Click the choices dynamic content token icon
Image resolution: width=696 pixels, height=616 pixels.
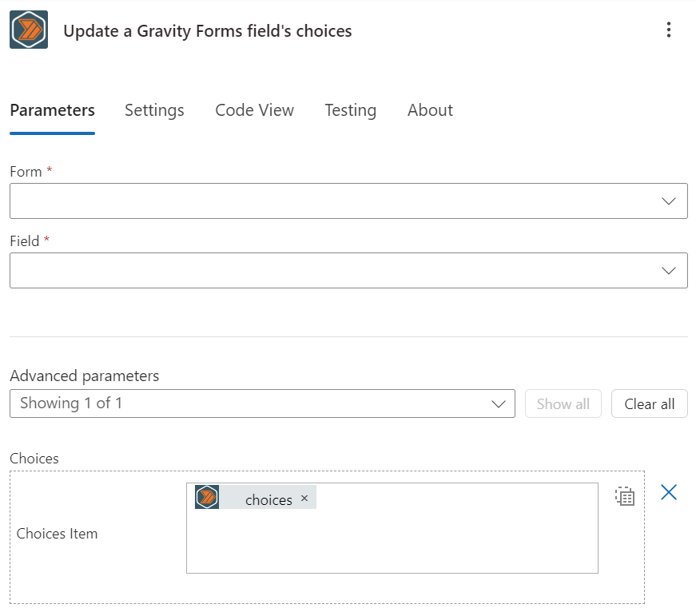tap(207, 497)
